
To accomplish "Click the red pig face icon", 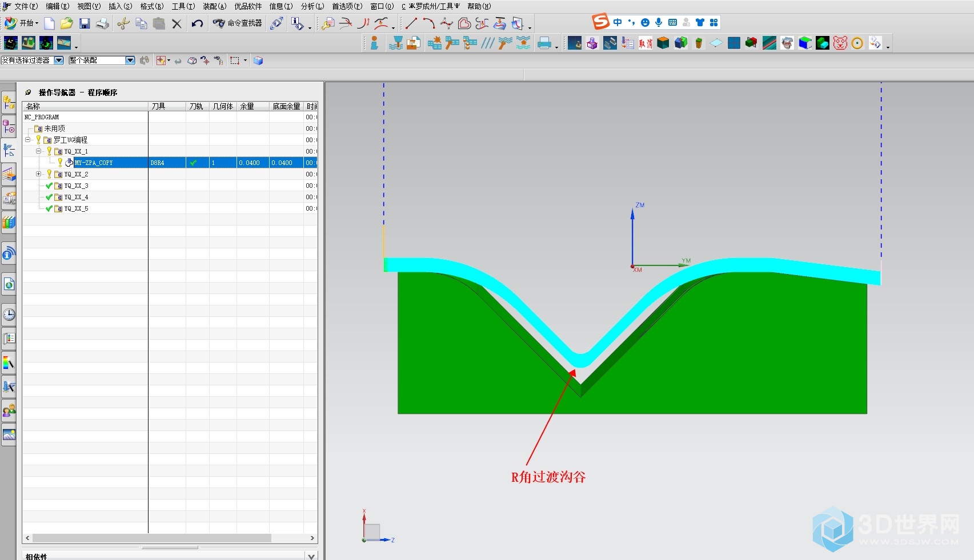I will pyautogui.click(x=840, y=43).
